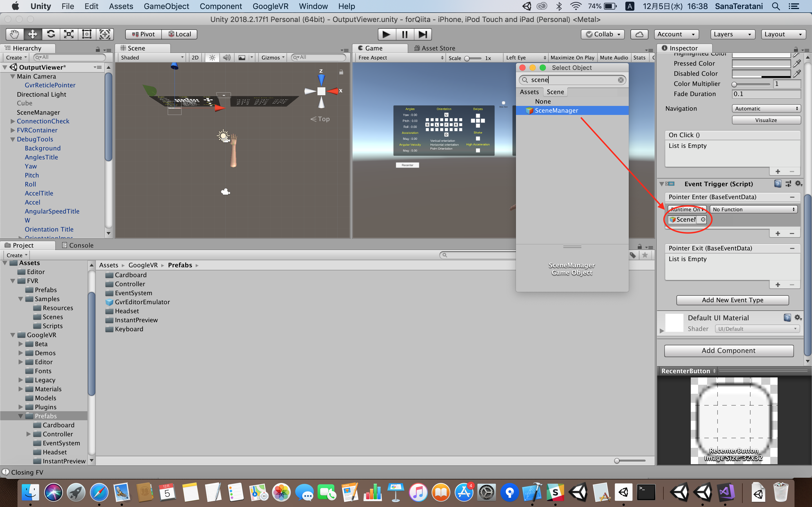
Task: Select the Rect Transform tool
Action: tap(87, 34)
